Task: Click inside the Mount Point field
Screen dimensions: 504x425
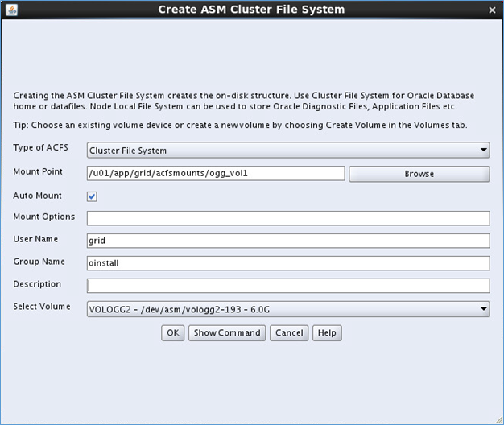Action: pos(216,174)
